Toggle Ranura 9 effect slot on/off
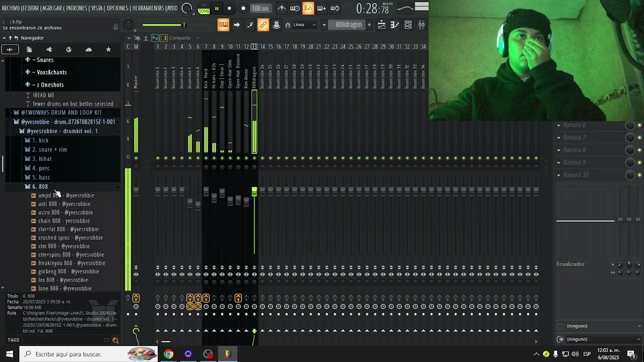Screen dimensions: 644x362 (x=639, y=162)
